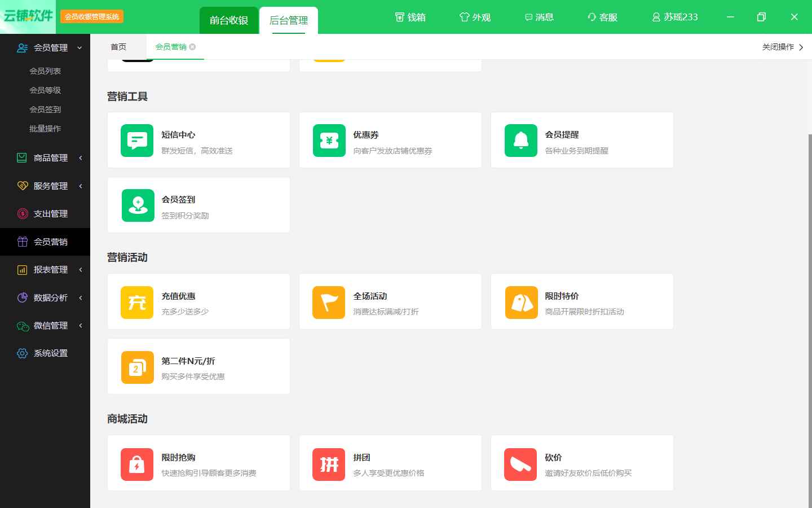The height and width of the screenshot is (508, 812).
Task: Click text 消费达标满减/打折
Action: click(x=386, y=312)
